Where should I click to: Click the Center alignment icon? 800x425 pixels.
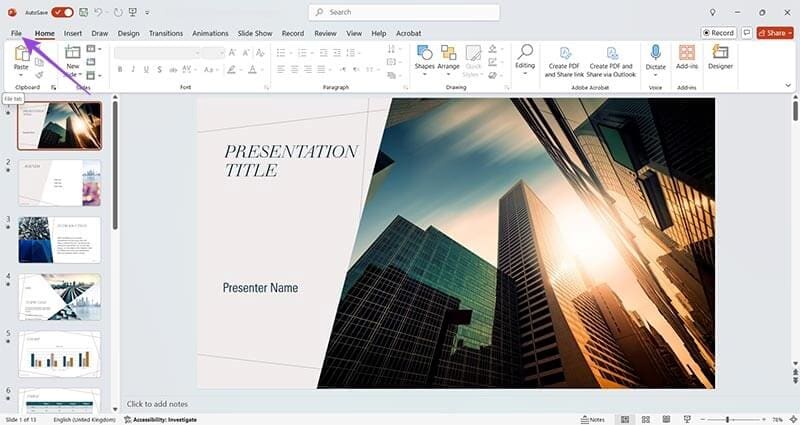(x=294, y=69)
